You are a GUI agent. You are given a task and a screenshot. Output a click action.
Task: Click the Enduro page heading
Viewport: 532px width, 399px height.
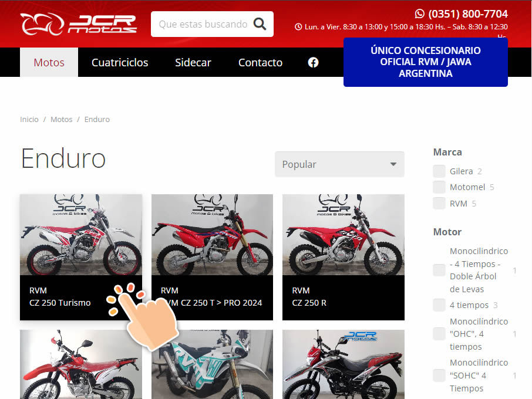pos(63,158)
